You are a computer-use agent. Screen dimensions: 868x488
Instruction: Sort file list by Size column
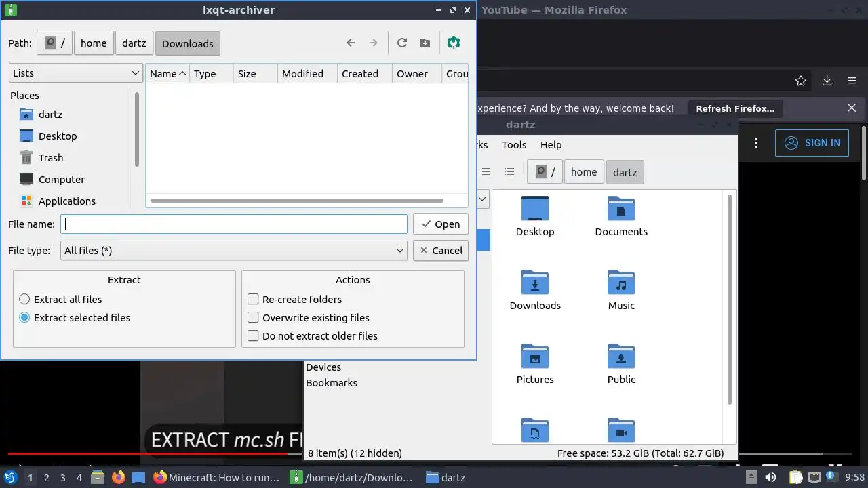[255, 73]
